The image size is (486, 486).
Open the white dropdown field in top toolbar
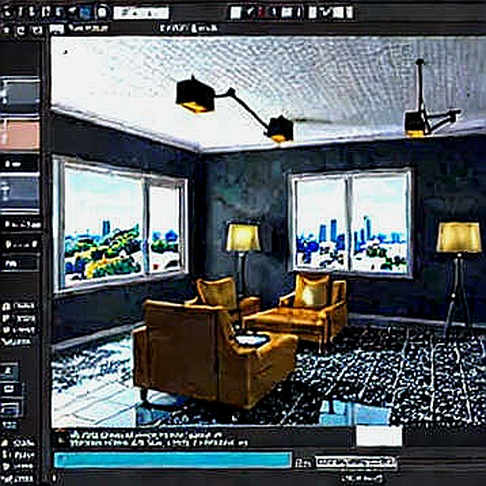pyautogui.click(x=141, y=13)
